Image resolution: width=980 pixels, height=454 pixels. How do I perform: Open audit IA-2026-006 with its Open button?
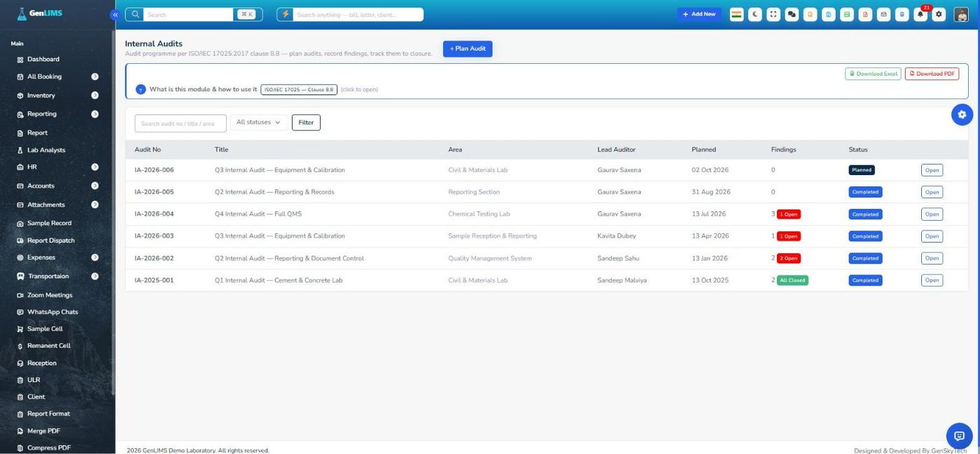tap(932, 170)
